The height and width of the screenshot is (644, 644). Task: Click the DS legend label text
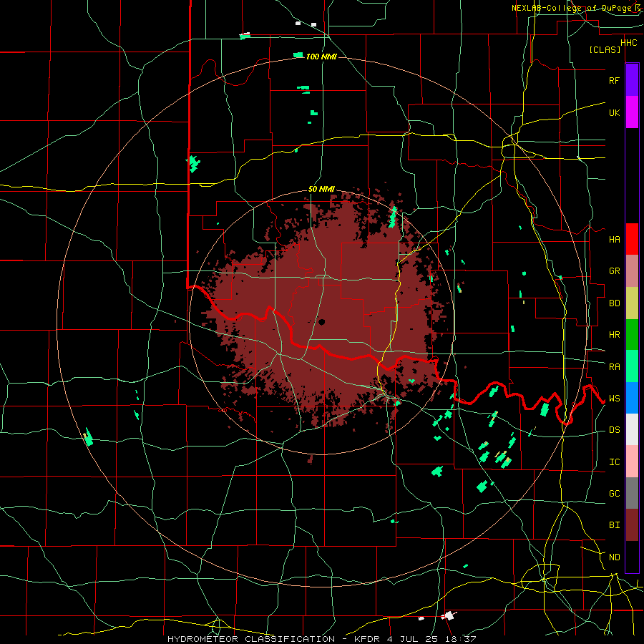coord(614,430)
